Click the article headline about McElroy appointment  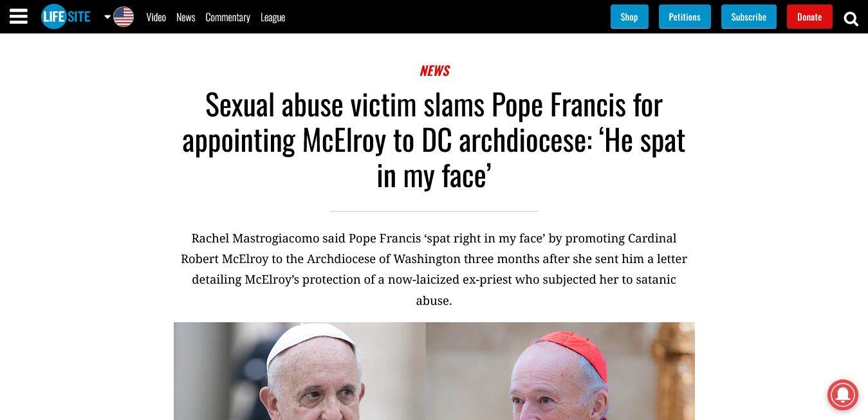(434, 140)
